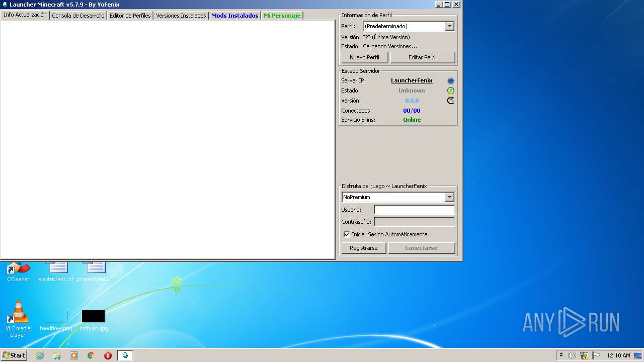
Task: Click the network status tray icon
Action: (584, 355)
